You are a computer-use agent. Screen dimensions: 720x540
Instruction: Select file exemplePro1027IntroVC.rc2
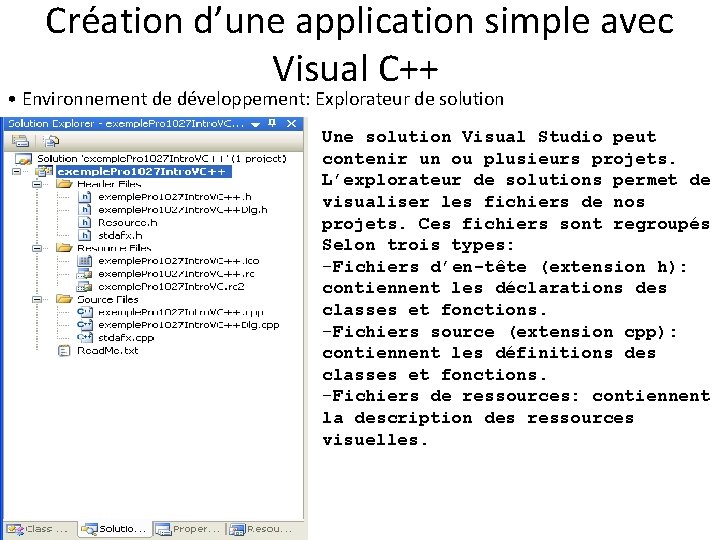171,287
